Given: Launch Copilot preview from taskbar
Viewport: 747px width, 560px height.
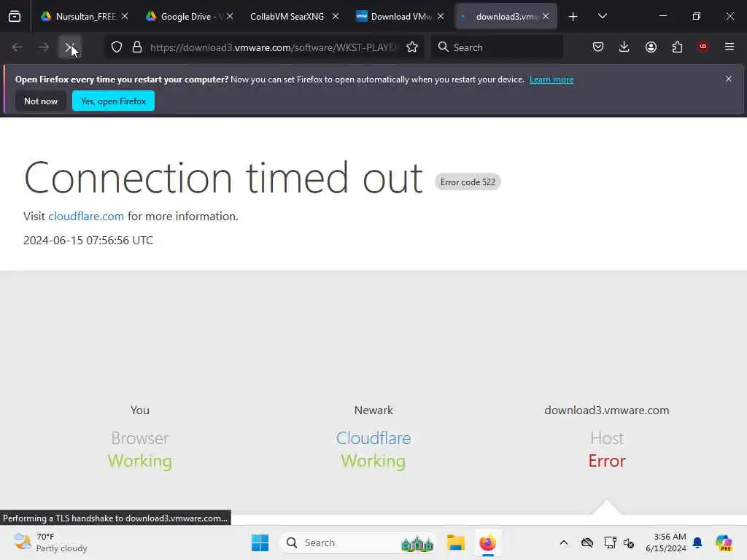Looking at the screenshot, I should point(724,542).
